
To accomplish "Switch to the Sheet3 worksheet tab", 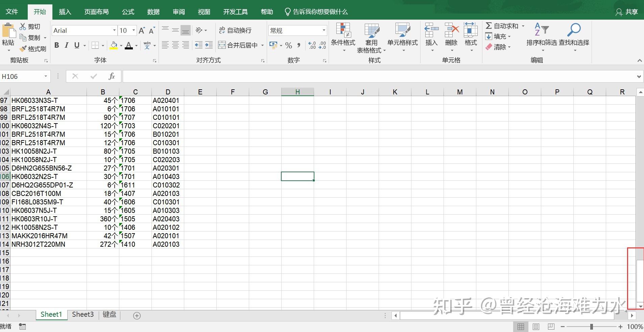I will pyautogui.click(x=83, y=314).
